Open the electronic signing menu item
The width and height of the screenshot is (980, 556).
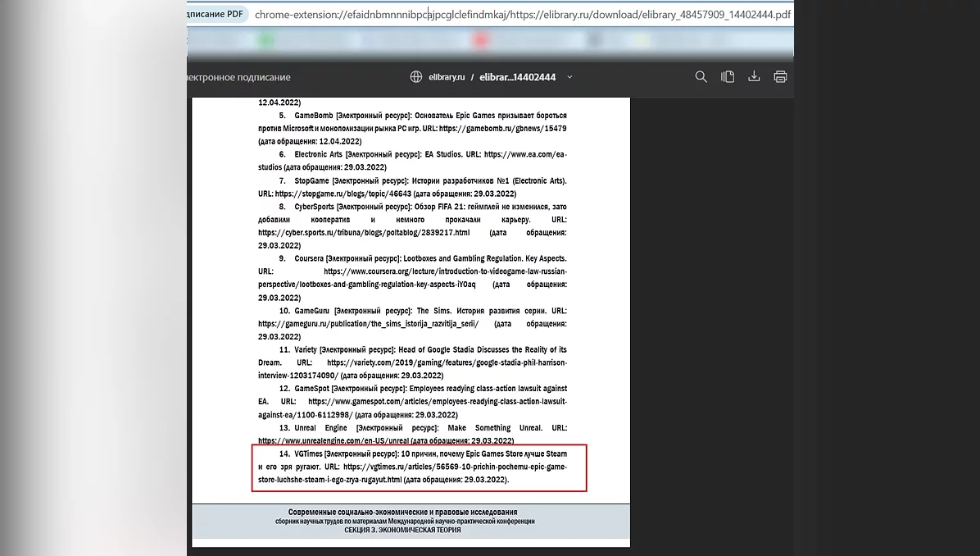coord(238,78)
